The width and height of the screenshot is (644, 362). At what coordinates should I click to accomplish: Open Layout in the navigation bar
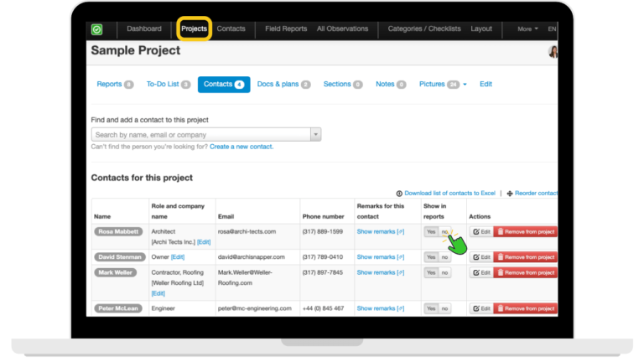tap(481, 28)
